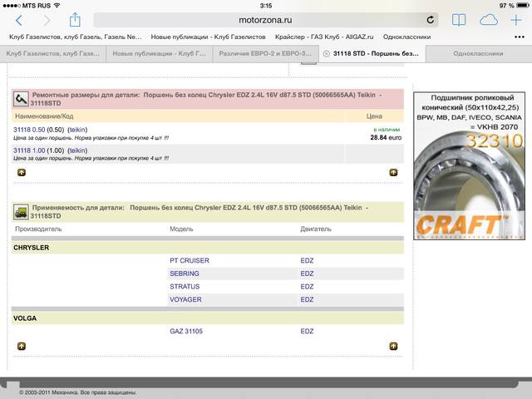
Task: Click the Двигатель column header
Action: (x=316, y=229)
